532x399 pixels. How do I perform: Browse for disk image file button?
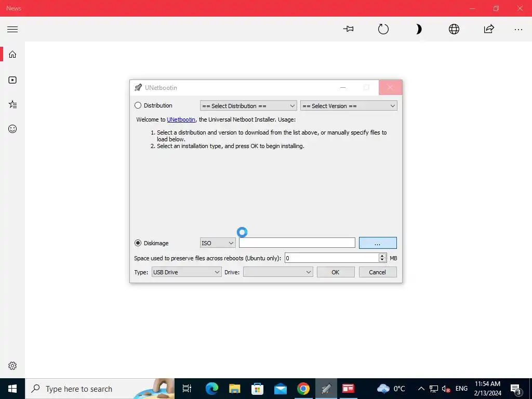[378, 243]
